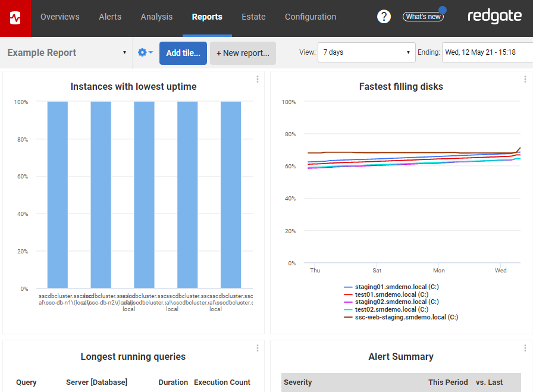Open tile options menu on Longest running queries
This screenshot has height=392, width=533.
[x=257, y=347]
